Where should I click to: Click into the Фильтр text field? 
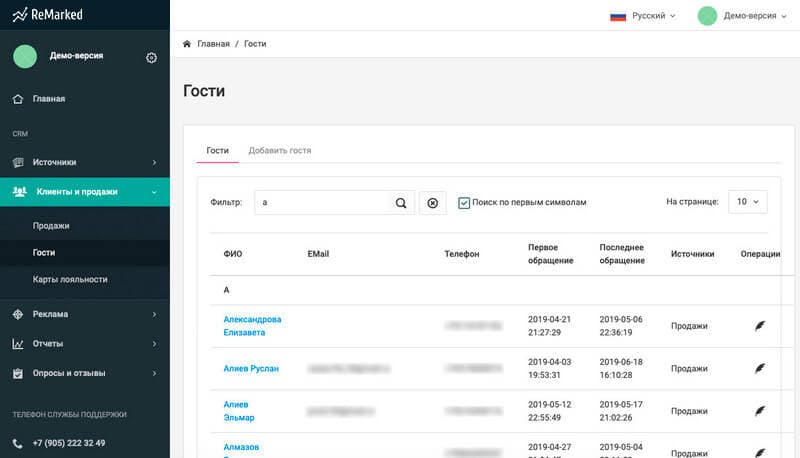(324, 202)
